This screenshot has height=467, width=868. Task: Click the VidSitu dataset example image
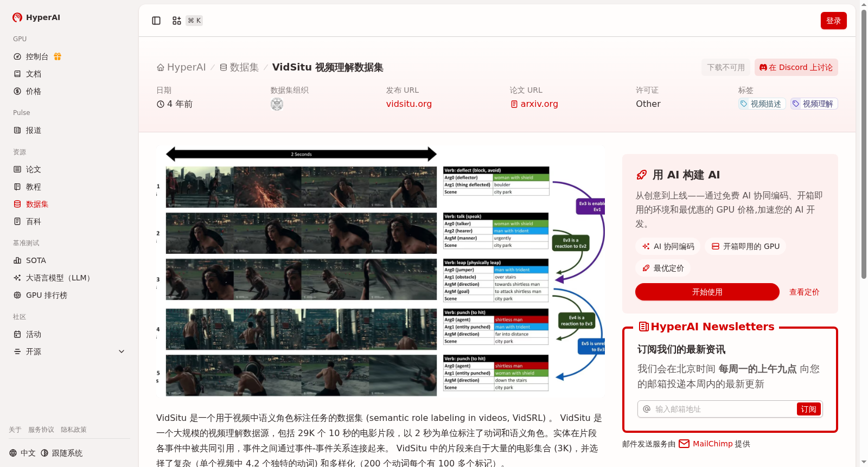380,271
